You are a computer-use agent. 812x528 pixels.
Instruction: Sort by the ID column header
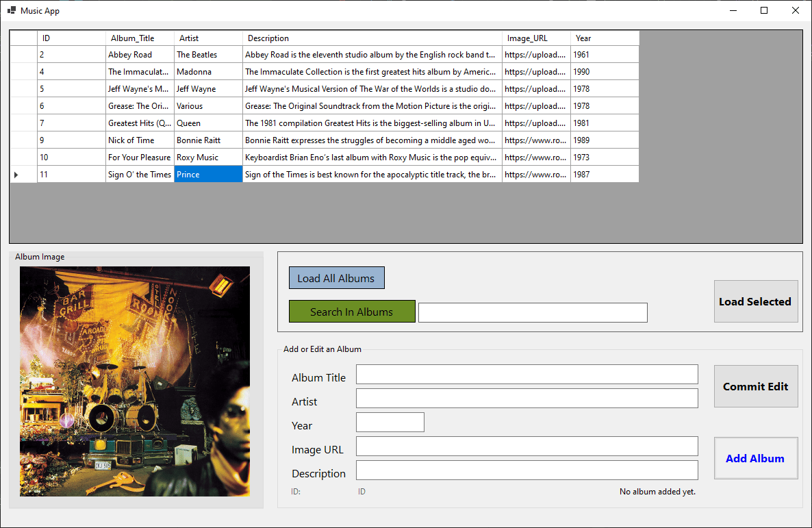click(x=71, y=38)
